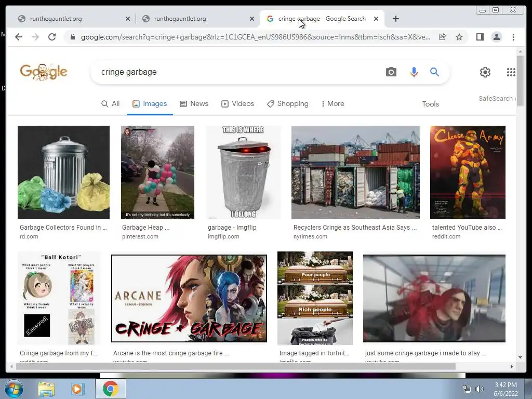Screen dimensions: 532x399
Task: Open the Tools filter options
Action: 430,104
